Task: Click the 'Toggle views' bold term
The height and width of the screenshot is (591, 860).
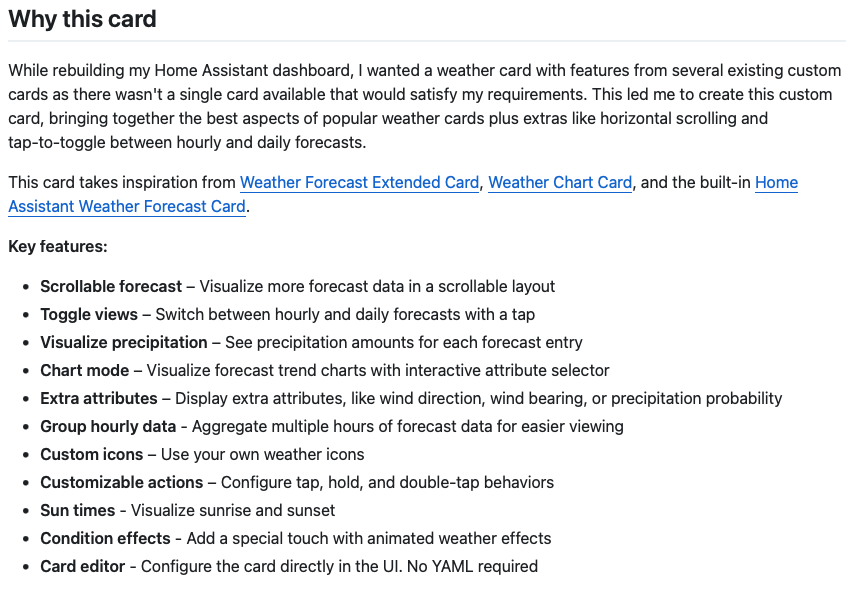Action: (89, 315)
